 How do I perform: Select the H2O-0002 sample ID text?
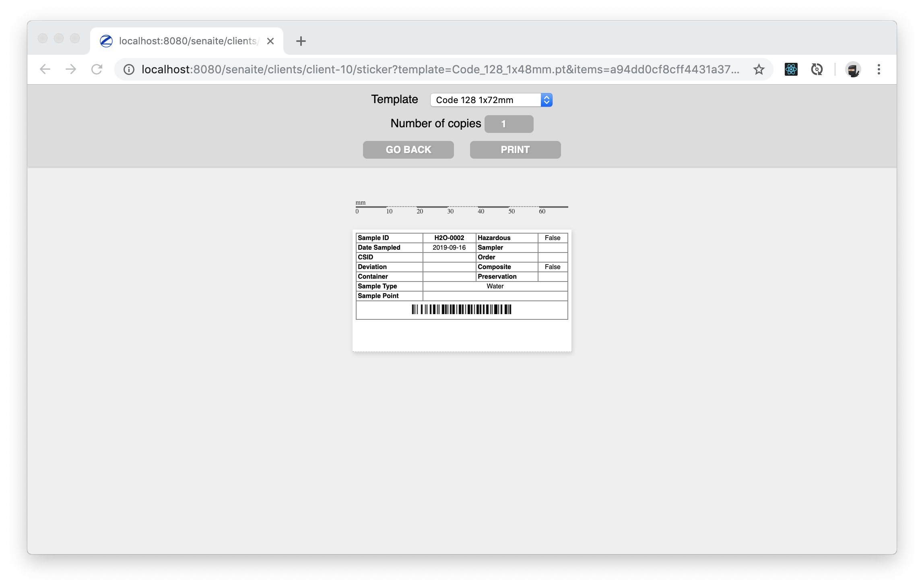(x=449, y=238)
